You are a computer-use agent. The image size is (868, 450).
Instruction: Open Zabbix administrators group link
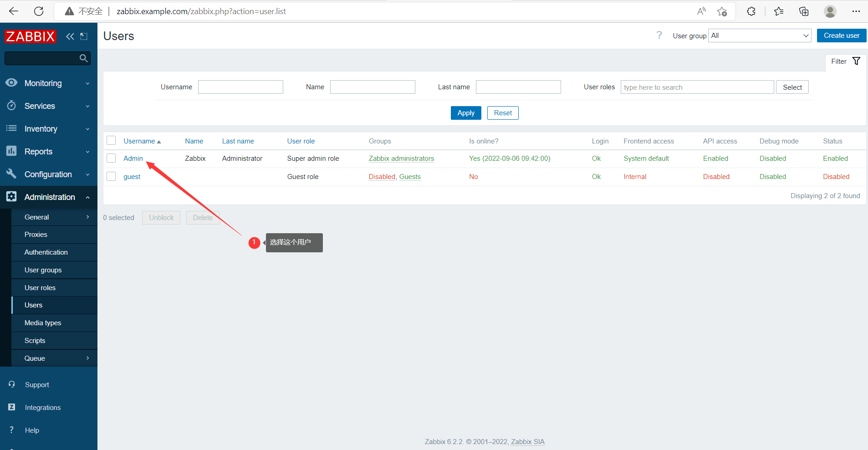point(401,159)
